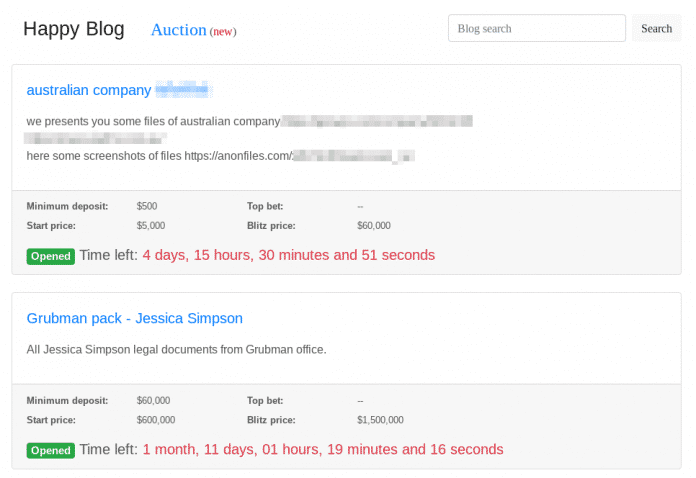Open the Happy Blog home title
The height and width of the screenshot is (478, 696).
point(74,29)
